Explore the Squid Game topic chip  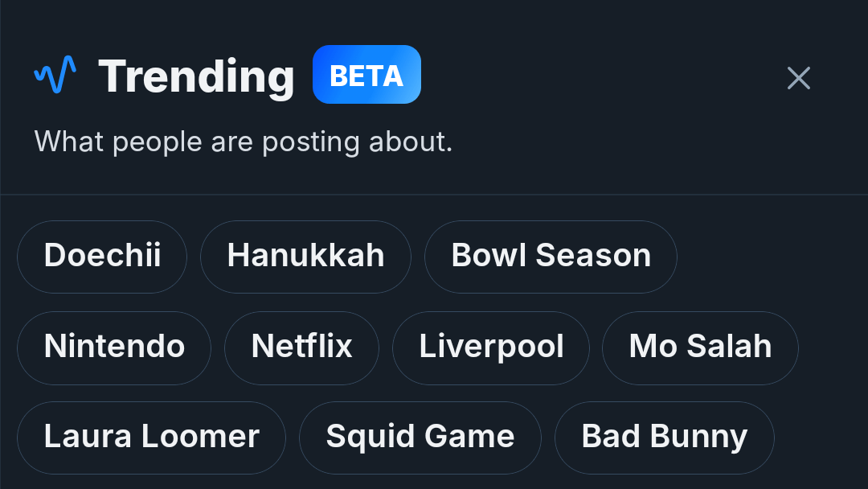420,438
